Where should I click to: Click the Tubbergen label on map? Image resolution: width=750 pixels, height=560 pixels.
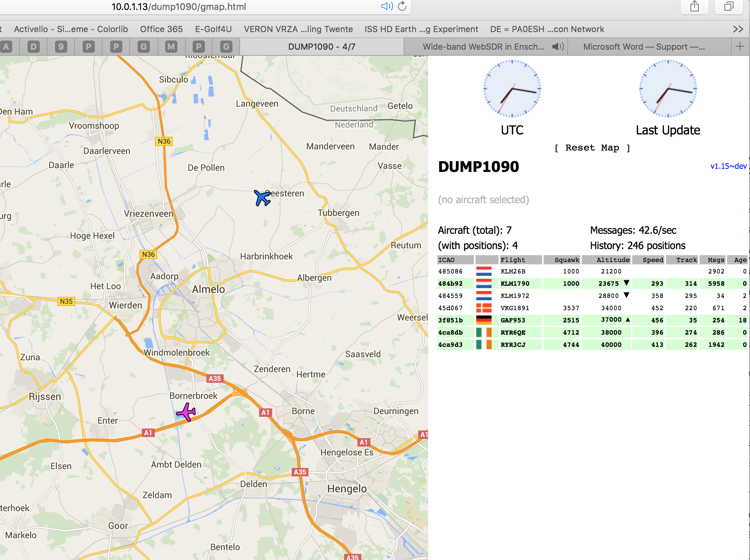tap(338, 213)
